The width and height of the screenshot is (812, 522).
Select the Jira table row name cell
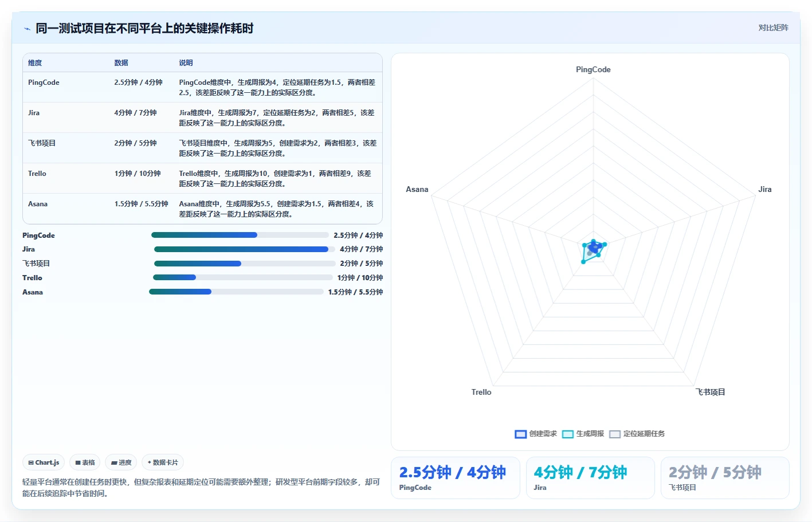[34, 113]
